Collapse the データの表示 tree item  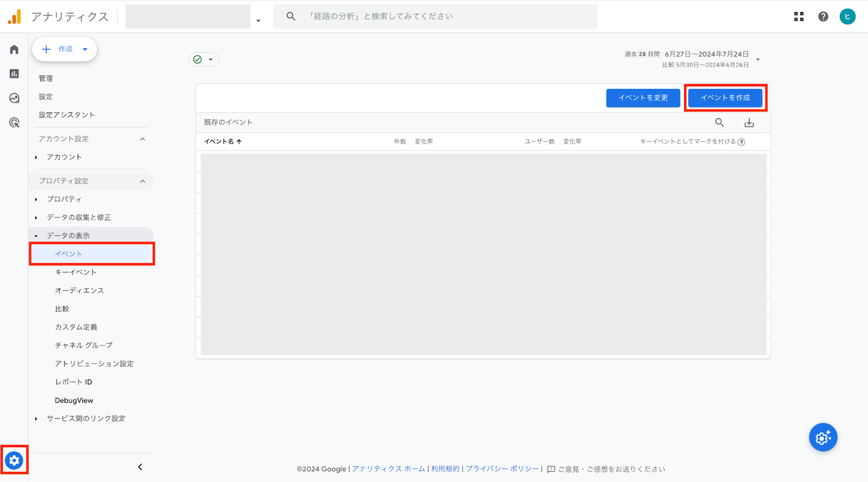tap(36, 236)
